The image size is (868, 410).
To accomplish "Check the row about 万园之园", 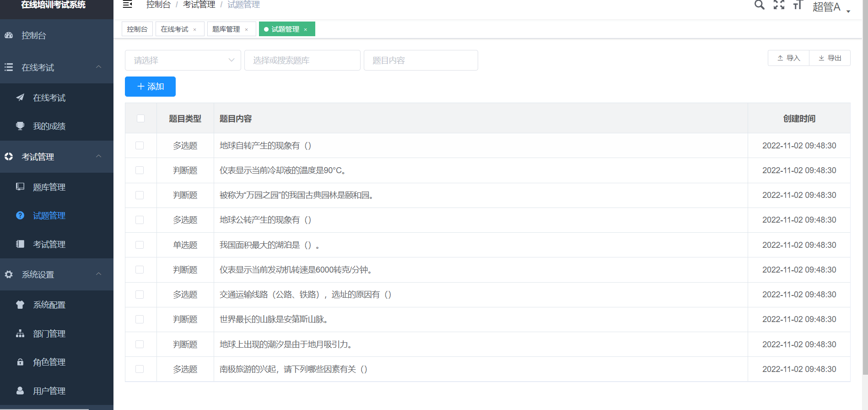I will 140,195.
